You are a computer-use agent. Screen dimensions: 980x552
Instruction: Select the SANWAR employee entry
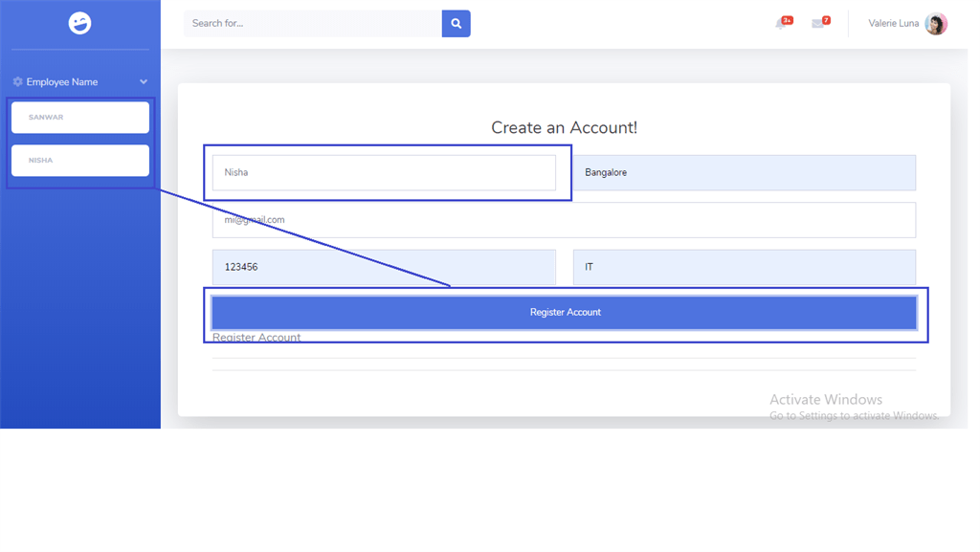point(79,117)
